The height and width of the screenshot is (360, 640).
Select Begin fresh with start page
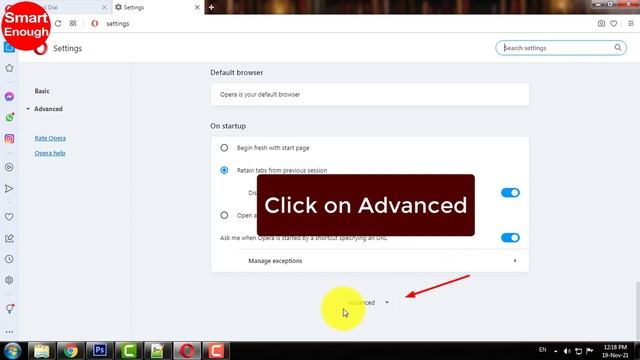224,148
